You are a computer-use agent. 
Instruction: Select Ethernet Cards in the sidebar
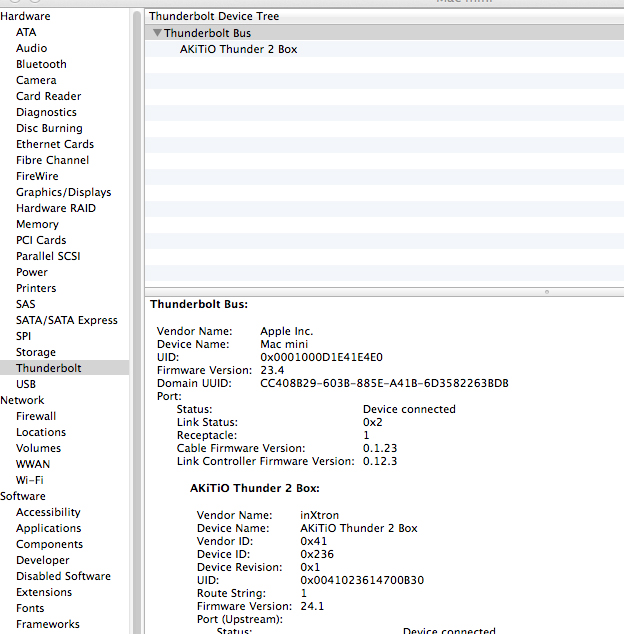click(55, 144)
